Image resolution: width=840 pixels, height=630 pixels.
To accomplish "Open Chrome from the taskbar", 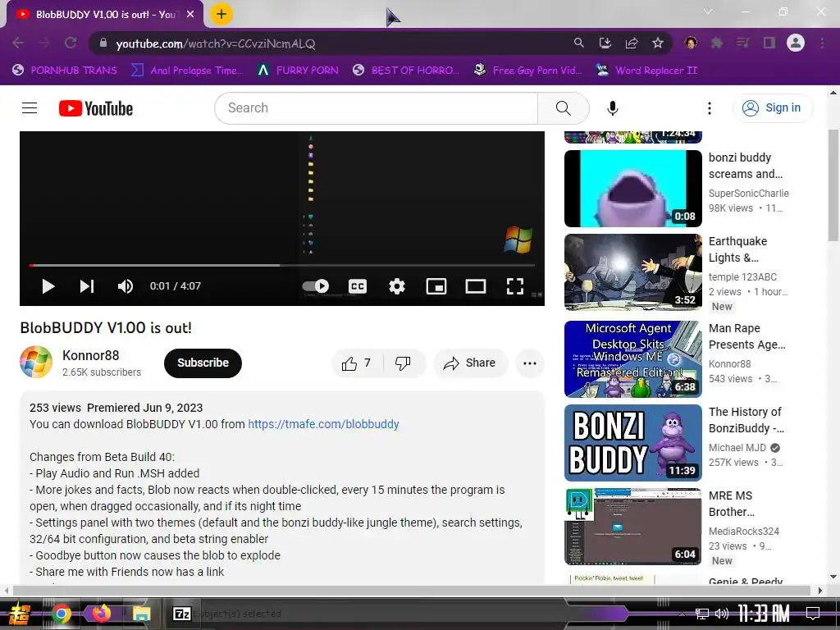I will [62, 614].
